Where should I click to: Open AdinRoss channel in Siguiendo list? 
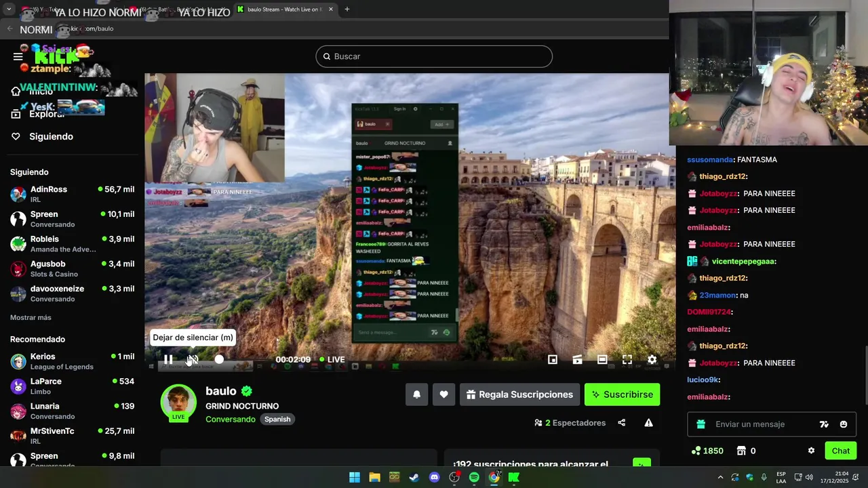click(x=72, y=195)
